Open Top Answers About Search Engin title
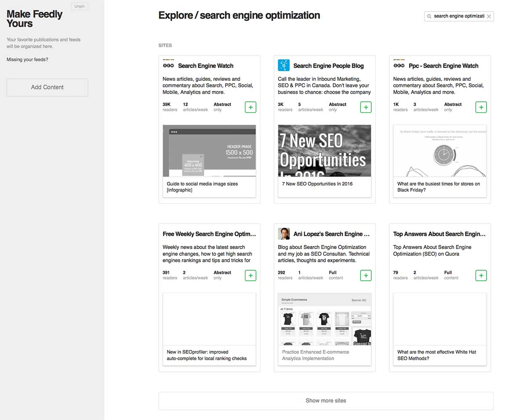 pyautogui.click(x=439, y=234)
